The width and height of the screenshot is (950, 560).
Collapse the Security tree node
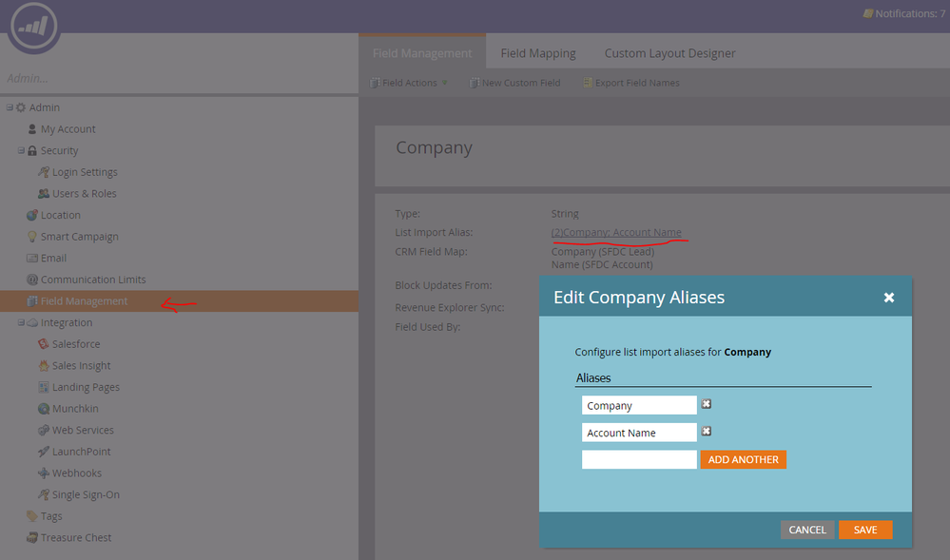pyautogui.click(x=21, y=150)
